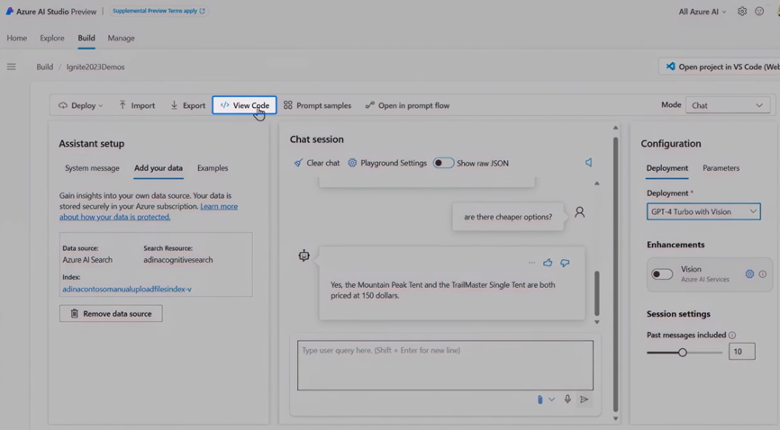Screen dimensions: 780x430
Task: Click the user query text box
Action: [x=445, y=365]
